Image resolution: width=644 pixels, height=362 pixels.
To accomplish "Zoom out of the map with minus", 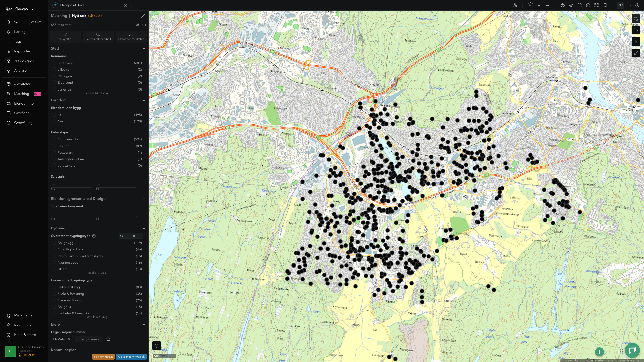I will coord(547,5).
